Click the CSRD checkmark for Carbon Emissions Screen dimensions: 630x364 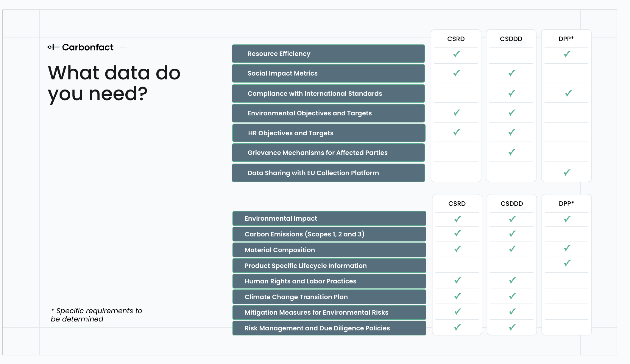[458, 233]
